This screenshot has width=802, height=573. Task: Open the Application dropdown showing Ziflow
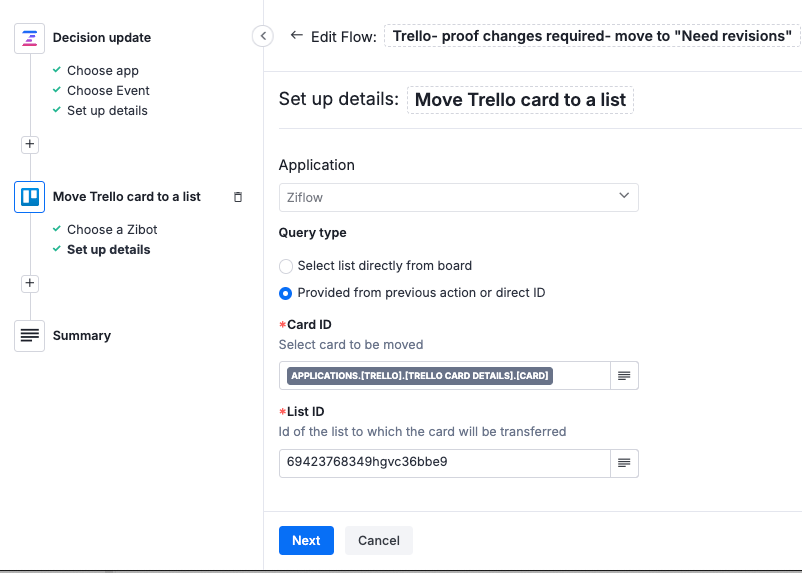click(458, 197)
